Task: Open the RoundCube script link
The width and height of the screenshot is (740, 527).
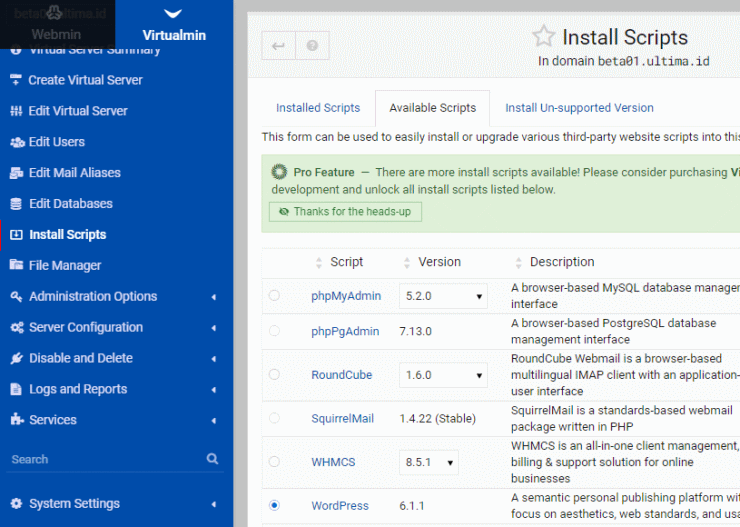Action: (342, 375)
